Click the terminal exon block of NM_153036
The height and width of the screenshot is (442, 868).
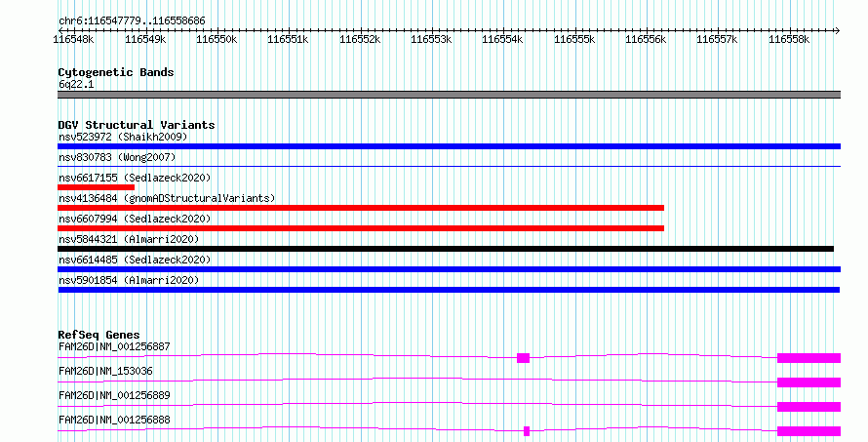809,382
